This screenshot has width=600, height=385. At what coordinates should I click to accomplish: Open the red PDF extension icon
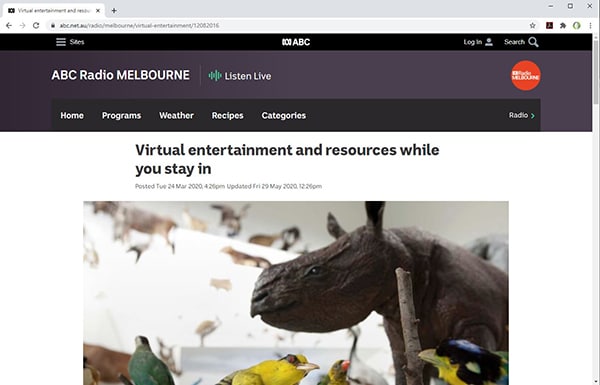(x=549, y=25)
